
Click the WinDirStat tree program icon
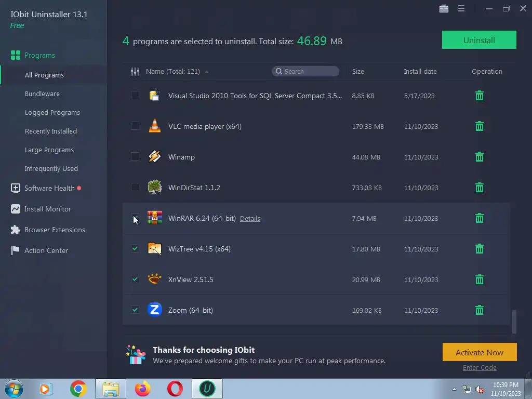pyautogui.click(x=155, y=187)
